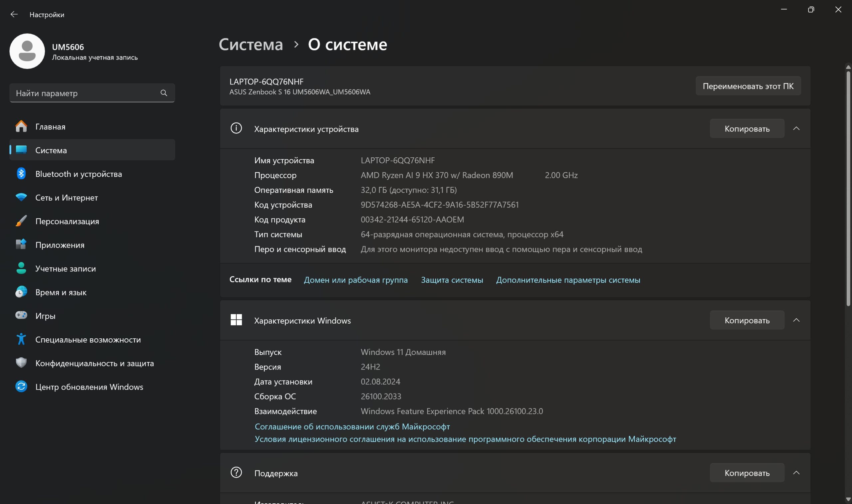This screenshot has height=504, width=852.
Task: Click the device ID 9D574268-AE5A-4CF2-9A16-5B52F77A7561
Action: coord(440,205)
